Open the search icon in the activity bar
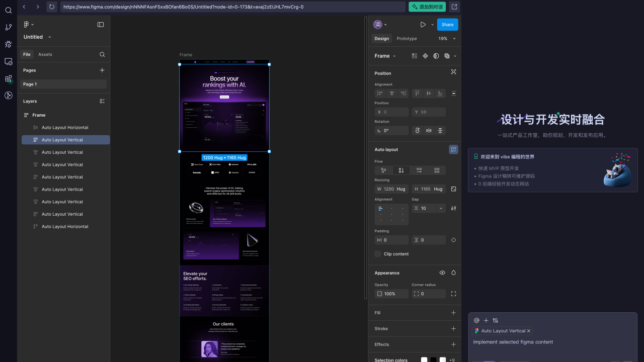Viewport: 644px width, 362px height. point(9,10)
